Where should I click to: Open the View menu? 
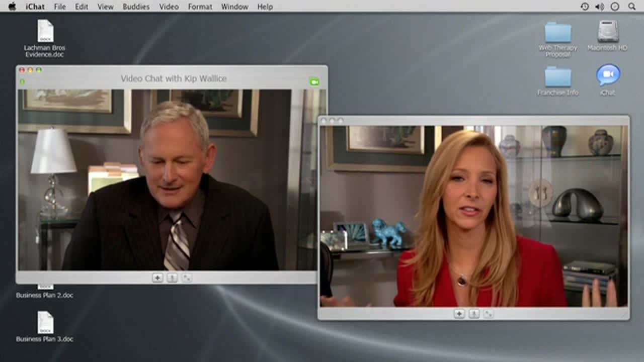(106, 7)
